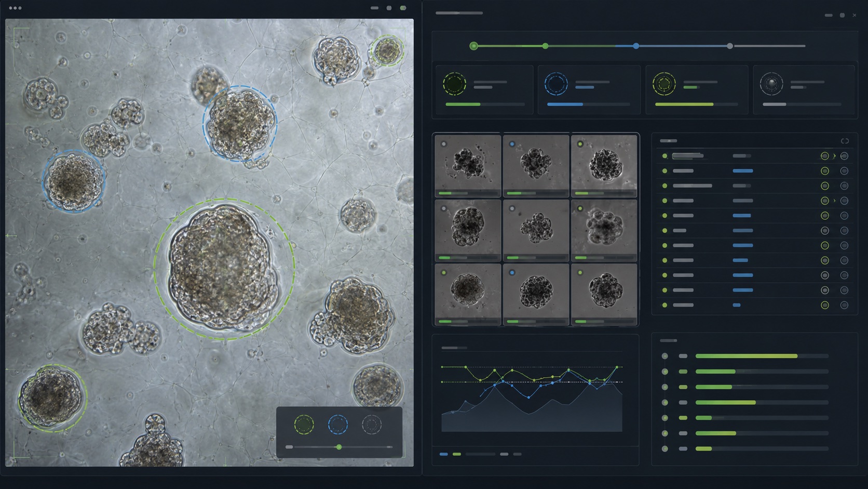Select the radio dot on the fourth bar-chart row
This screenshot has height=489, width=868.
pyautogui.click(x=664, y=402)
